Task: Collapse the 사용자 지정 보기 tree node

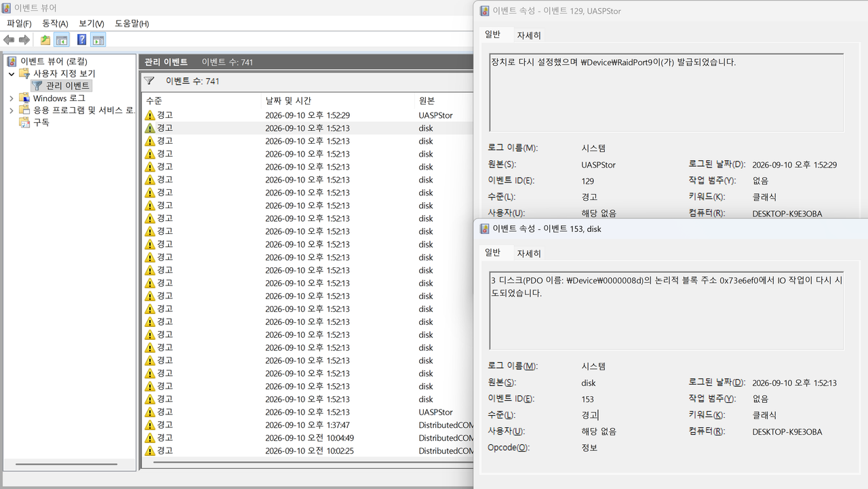Action: [x=11, y=73]
